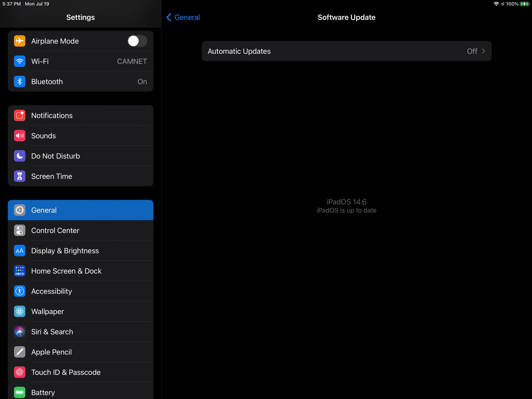Tap the Bluetooth label
The image size is (532, 399).
(47, 81)
